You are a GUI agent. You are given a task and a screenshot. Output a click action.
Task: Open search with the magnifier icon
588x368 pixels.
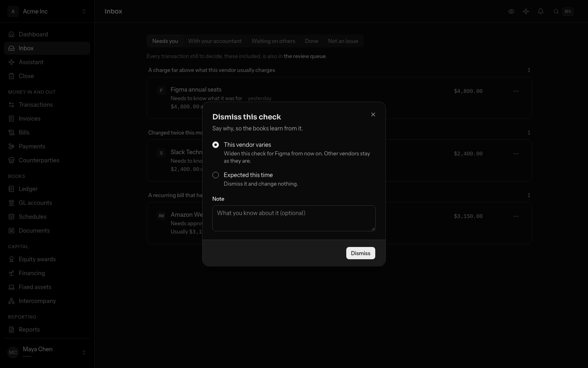[x=556, y=11]
